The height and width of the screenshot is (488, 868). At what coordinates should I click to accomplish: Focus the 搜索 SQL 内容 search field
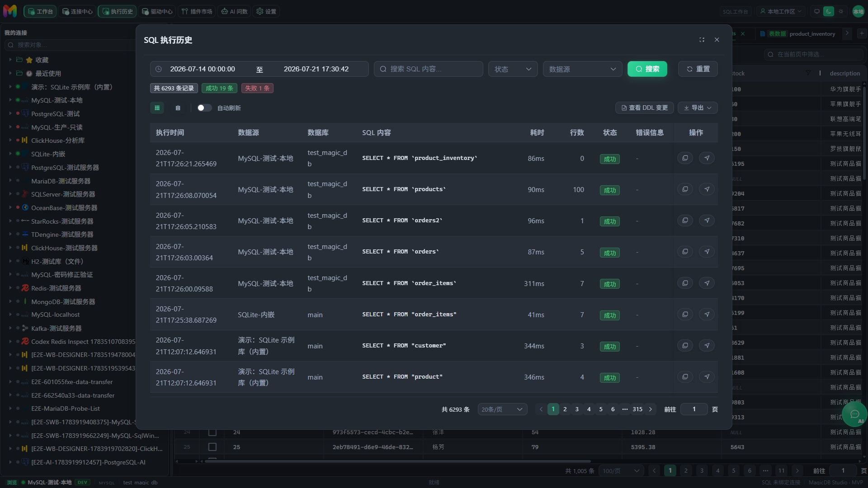[428, 69]
